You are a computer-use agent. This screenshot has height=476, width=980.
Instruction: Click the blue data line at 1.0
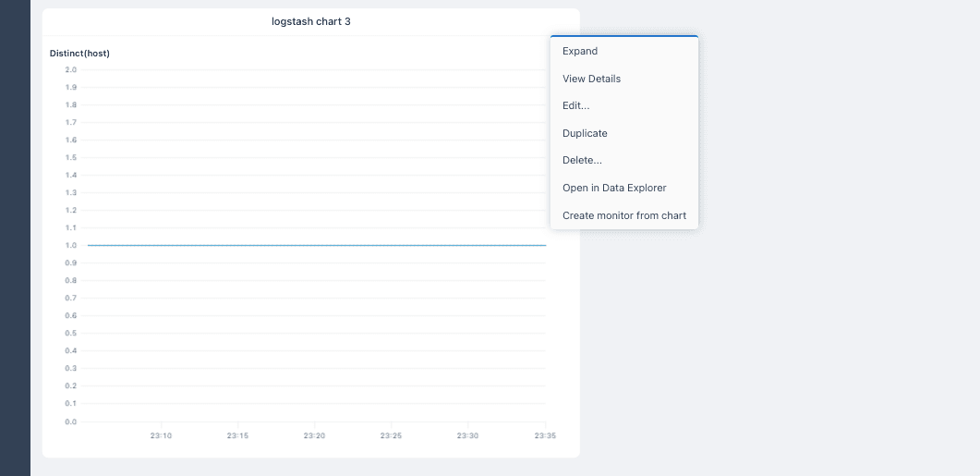(317, 245)
